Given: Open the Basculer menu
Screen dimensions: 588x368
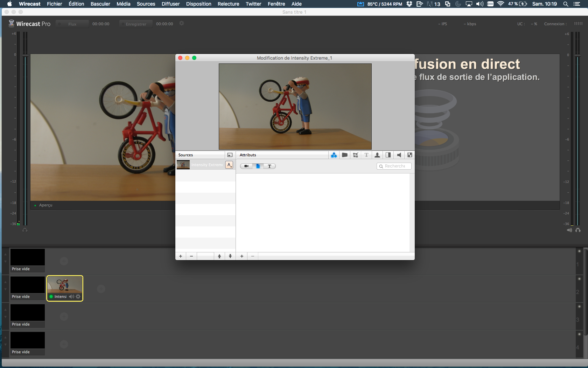Looking at the screenshot, I should 100,4.
